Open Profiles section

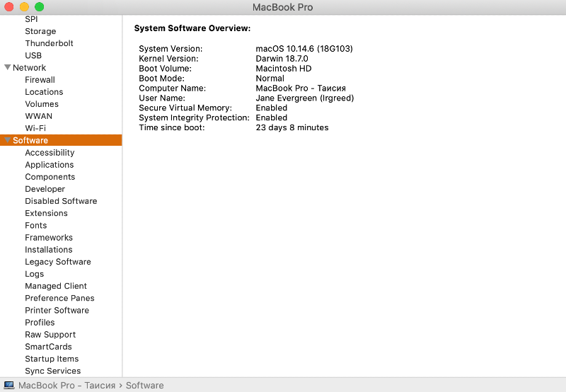(x=40, y=323)
